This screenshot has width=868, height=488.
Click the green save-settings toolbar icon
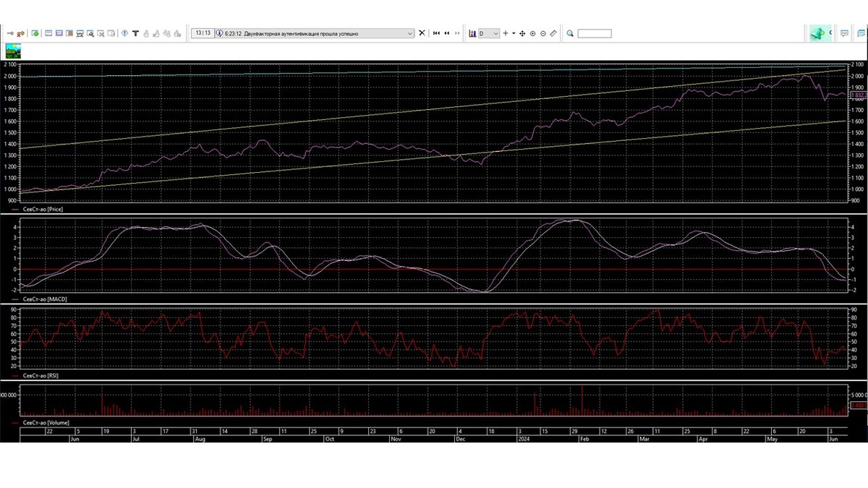click(35, 33)
